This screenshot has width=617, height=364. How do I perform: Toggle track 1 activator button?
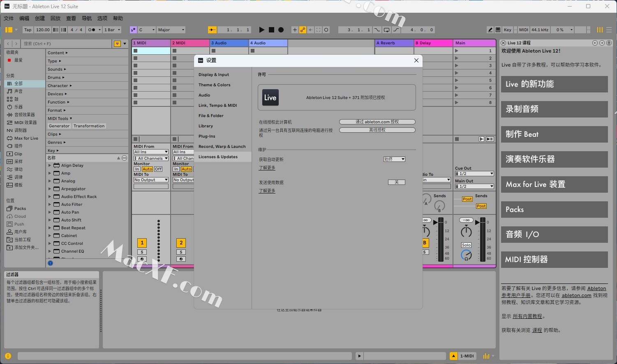(142, 243)
